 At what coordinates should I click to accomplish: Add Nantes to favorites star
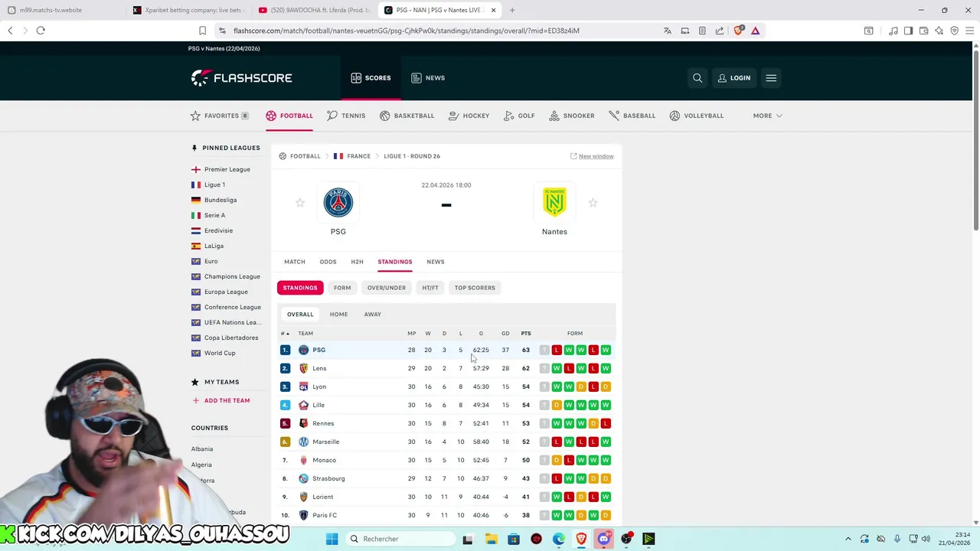593,203
